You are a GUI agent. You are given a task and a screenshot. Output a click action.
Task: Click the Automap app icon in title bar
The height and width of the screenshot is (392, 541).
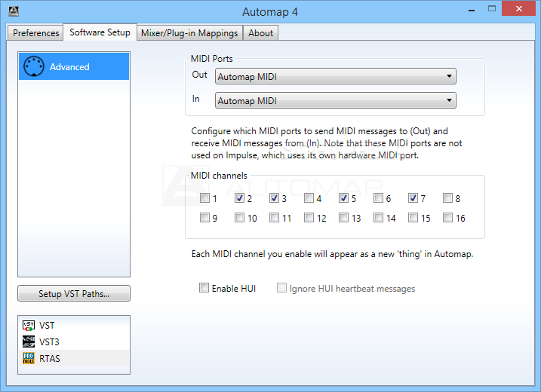[x=14, y=11]
